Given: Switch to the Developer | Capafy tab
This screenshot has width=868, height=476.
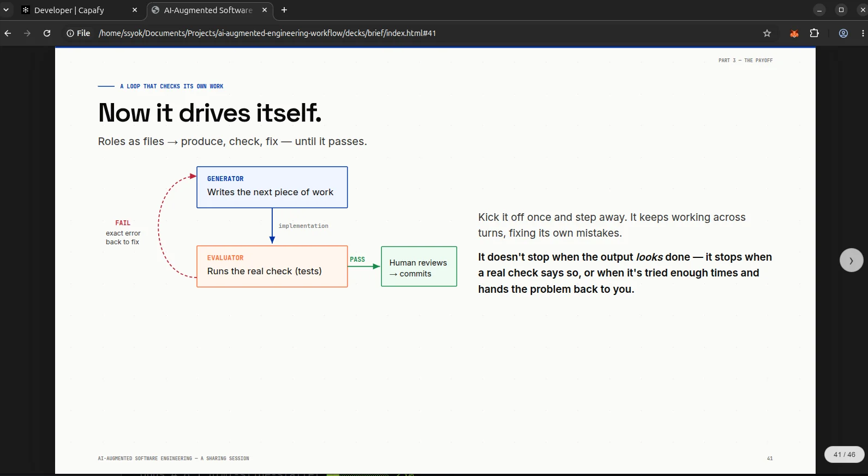Looking at the screenshot, I should [79, 10].
